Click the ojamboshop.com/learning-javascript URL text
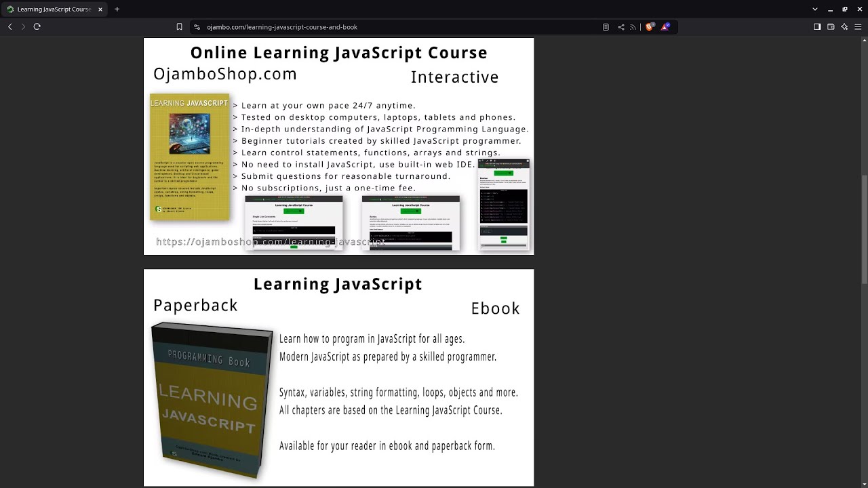Image resolution: width=868 pixels, height=488 pixels. (x=271, y=242)
